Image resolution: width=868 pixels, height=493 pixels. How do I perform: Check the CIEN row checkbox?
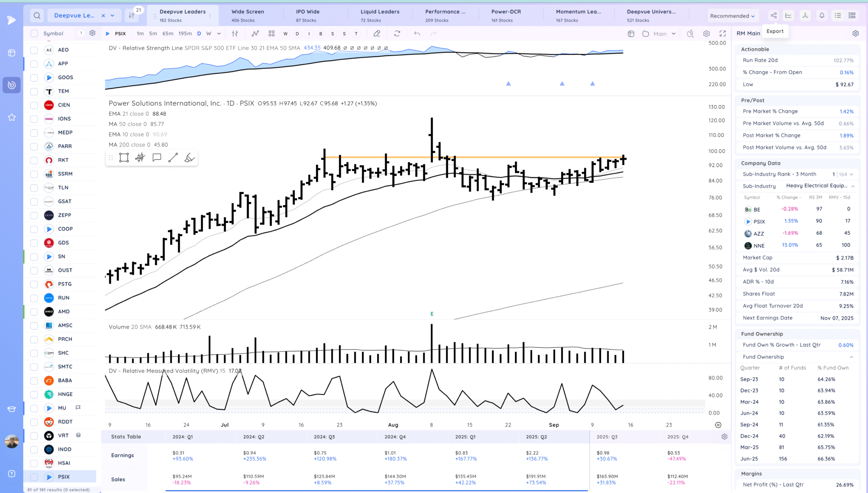(x=34, y=105)
